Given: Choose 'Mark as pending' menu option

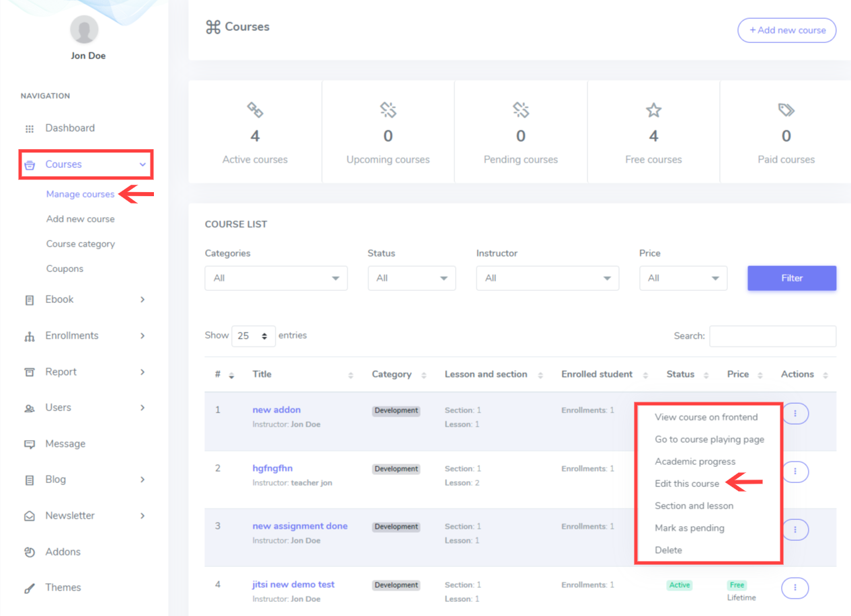Looking at the screenshot, I should pos(689,528).
